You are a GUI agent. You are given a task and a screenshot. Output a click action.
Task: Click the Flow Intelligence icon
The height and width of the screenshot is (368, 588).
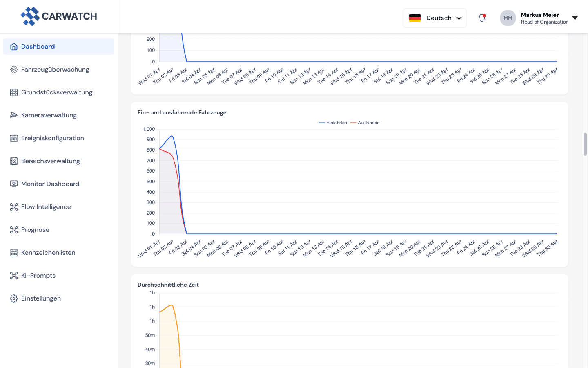coord(13,206)
